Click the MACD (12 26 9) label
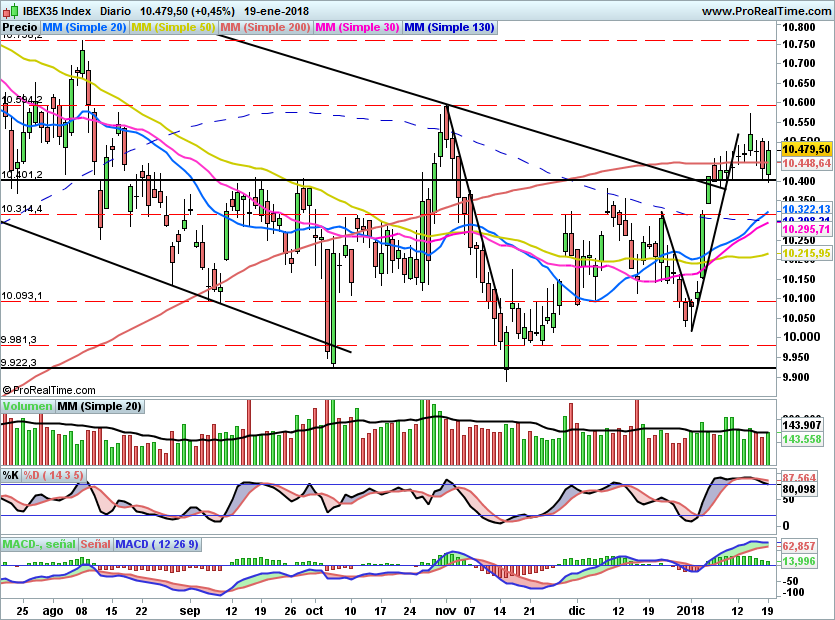The image size is (835, 620). click(158, 544)
